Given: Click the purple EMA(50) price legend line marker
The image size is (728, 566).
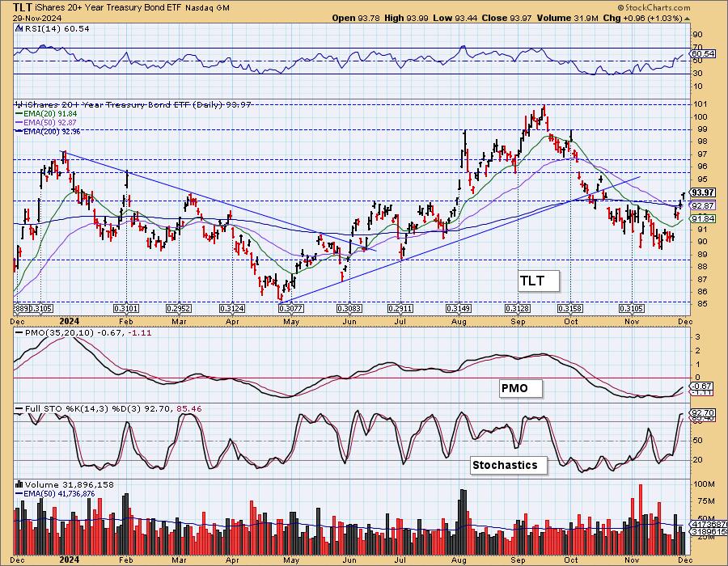Looking at the screenshot, I should coord(19,122).
